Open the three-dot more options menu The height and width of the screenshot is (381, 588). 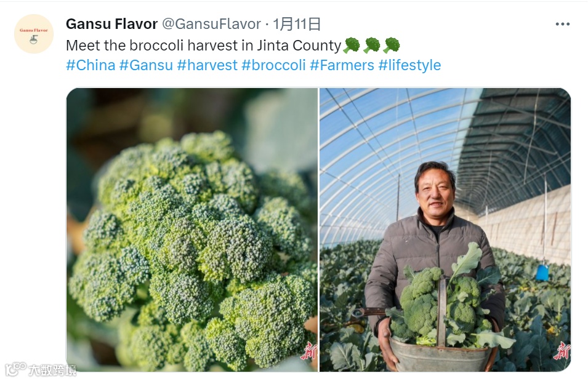click(563, 24)
